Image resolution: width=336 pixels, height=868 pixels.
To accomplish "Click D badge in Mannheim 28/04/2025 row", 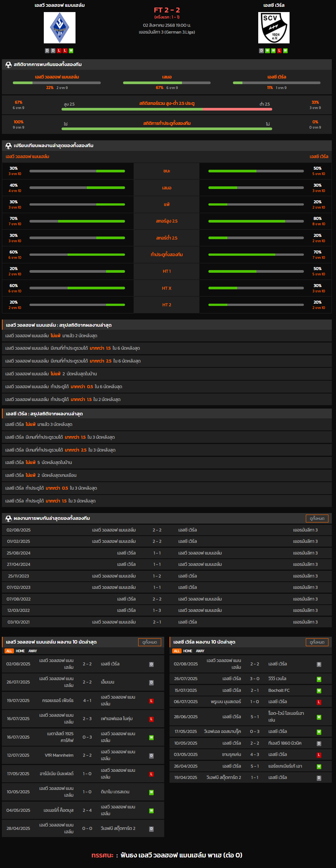I will (151, 829).
